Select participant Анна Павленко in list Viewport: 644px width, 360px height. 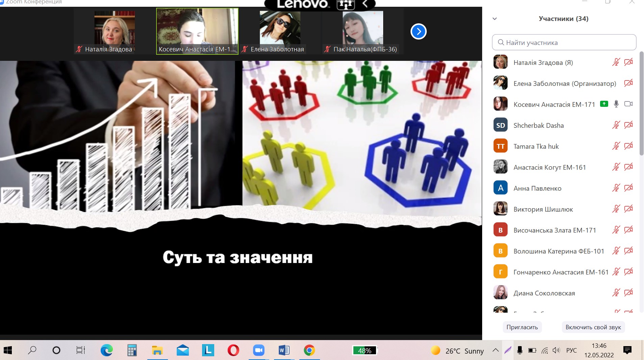pos(537,188)
